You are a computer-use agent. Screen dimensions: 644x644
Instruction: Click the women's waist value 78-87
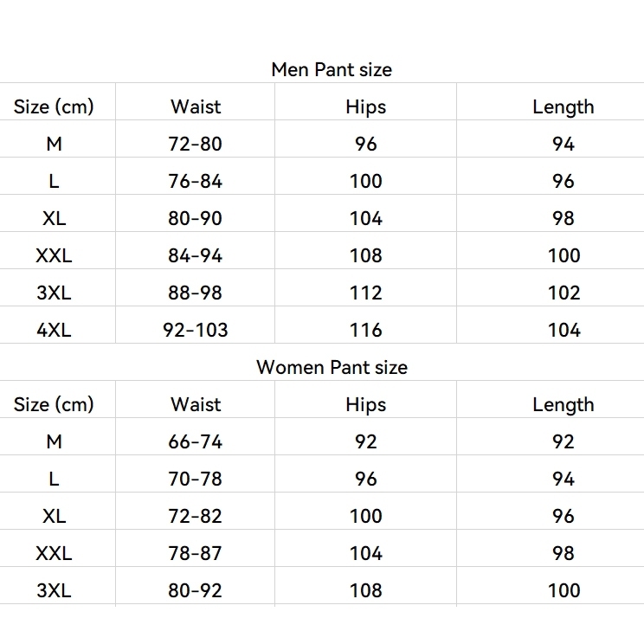[x=196, y=553]
